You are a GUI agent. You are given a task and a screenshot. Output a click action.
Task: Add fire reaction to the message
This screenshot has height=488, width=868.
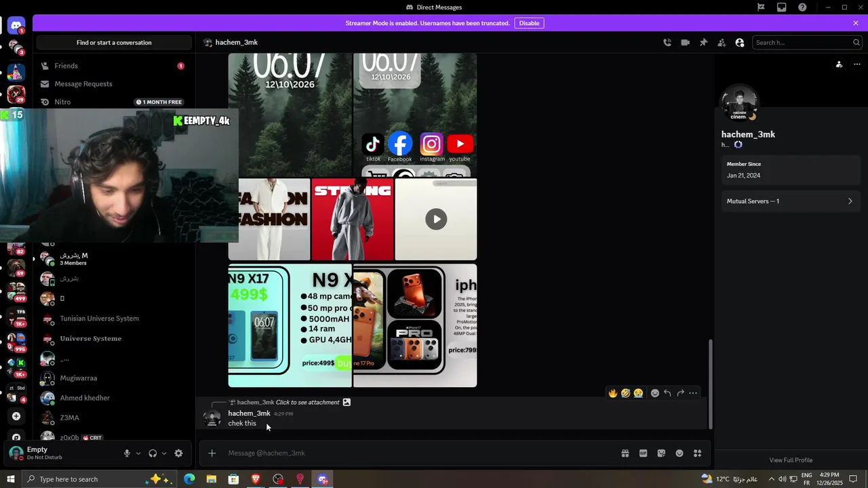pyautogui.click(x=613, y=393)
